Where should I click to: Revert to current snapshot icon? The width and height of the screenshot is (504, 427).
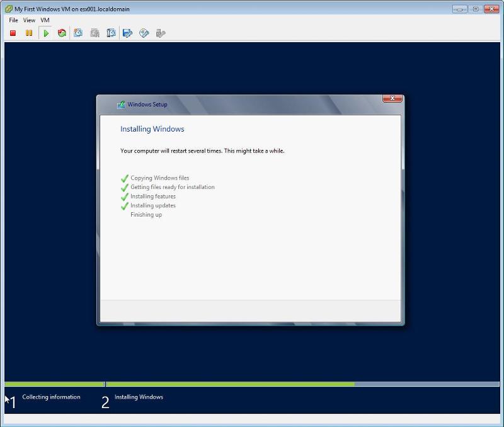(x=95, y=33)
